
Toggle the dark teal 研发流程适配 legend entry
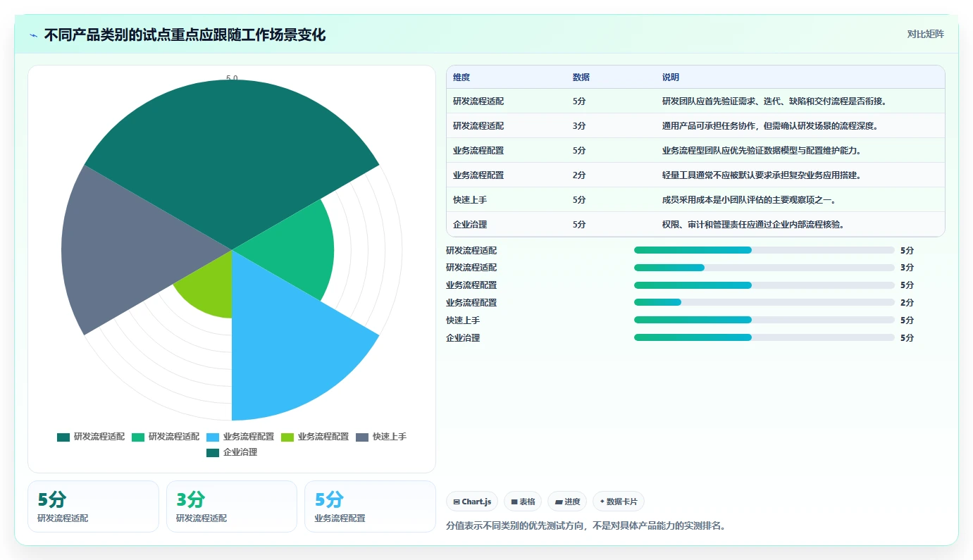click(x=91, y=437)
